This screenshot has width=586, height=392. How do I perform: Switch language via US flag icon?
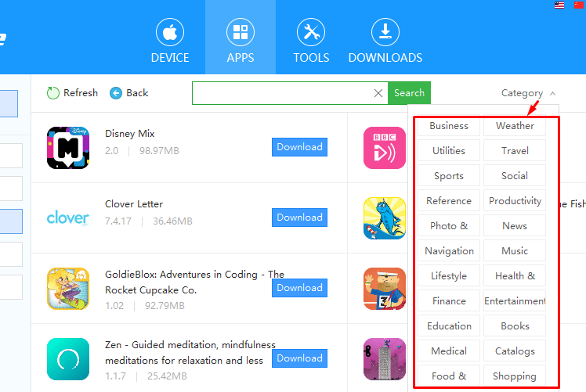(559, 5)
